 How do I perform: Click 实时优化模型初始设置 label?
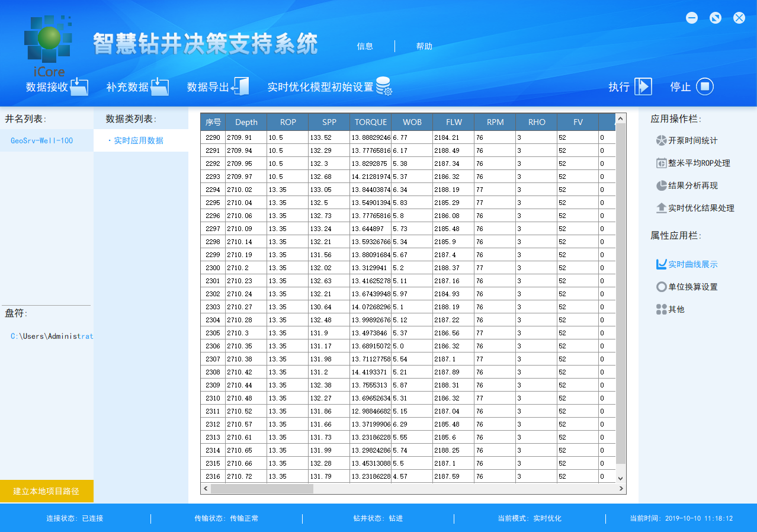click(x=320, y=87)
